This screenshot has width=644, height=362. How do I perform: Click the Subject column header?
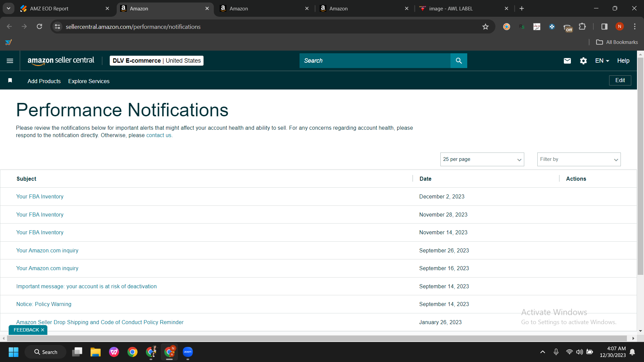pyautogui.click(x=26, y=179)
